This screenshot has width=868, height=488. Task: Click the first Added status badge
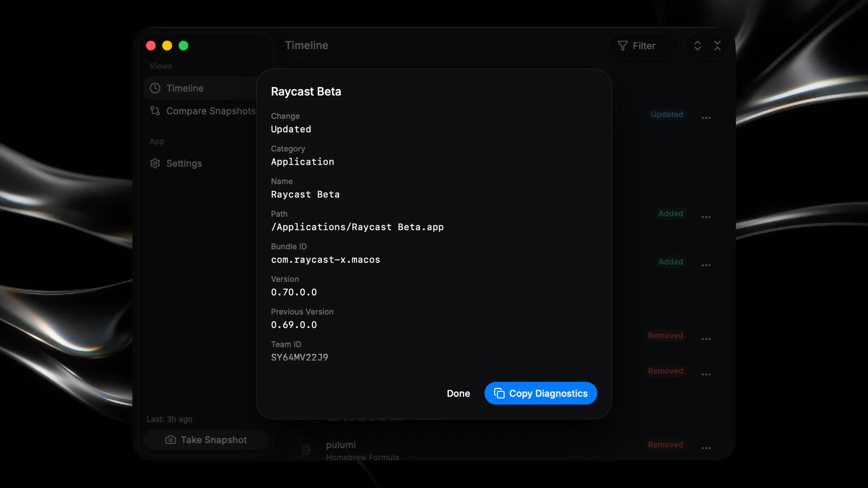click(x=671, y=214)
